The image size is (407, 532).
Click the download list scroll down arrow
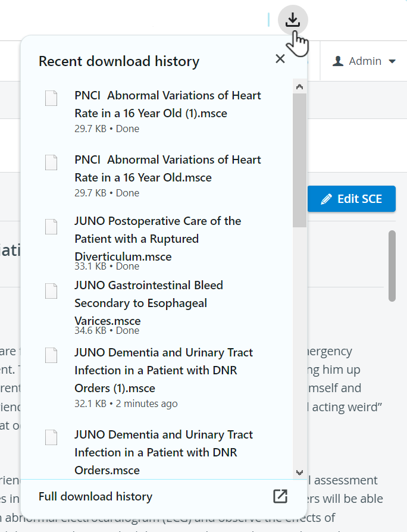point(299,472)
